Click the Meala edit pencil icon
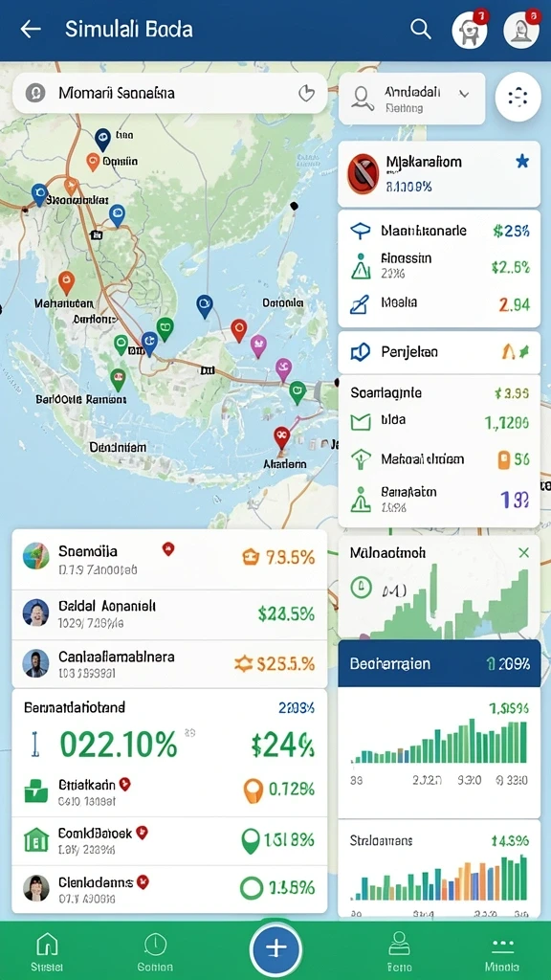The width and height of the screenshot is (551, 980). (360, 304)
